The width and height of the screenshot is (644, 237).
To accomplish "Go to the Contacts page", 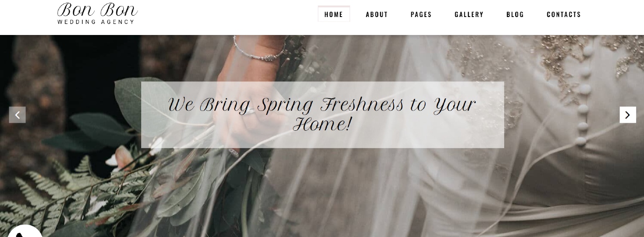I will [564, 14].
